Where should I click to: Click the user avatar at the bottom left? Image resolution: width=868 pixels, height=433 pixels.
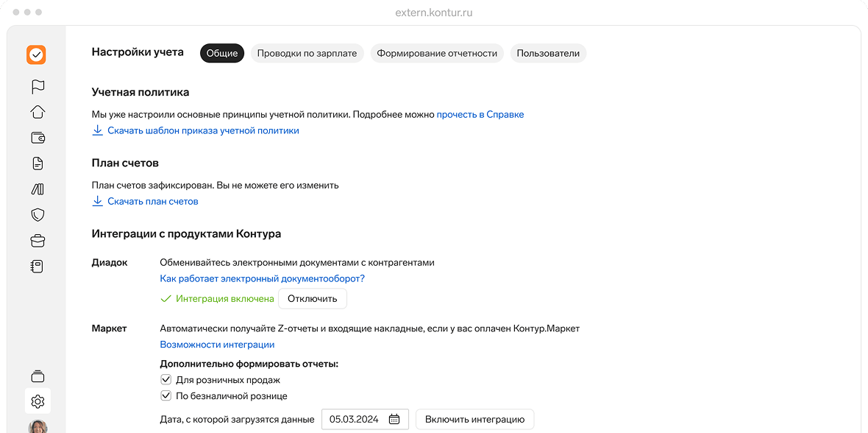(37, 426)
